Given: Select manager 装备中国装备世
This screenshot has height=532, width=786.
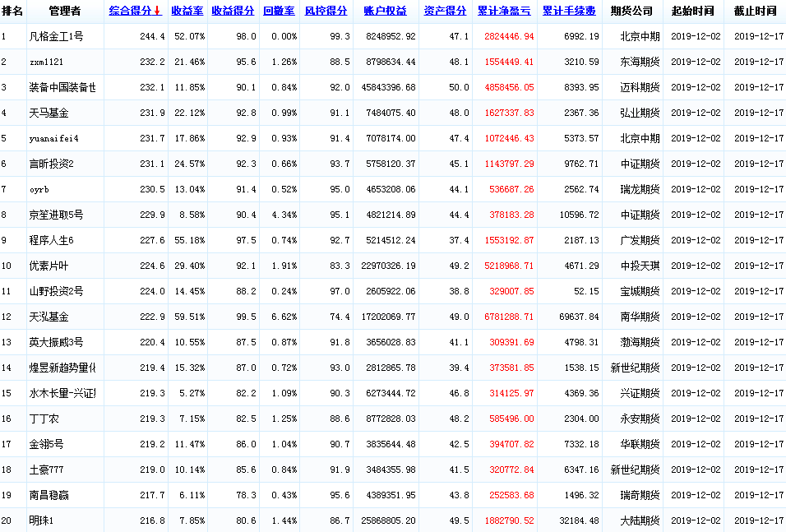Looking at the screenshot, I should 62,87.
